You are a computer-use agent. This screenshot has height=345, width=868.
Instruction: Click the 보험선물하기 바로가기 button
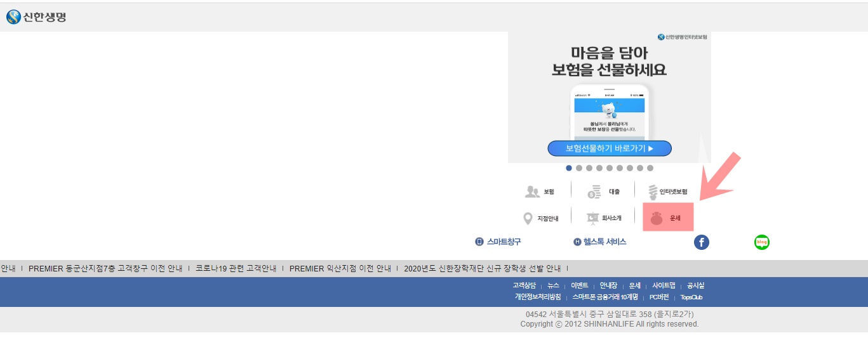(610, 148)
